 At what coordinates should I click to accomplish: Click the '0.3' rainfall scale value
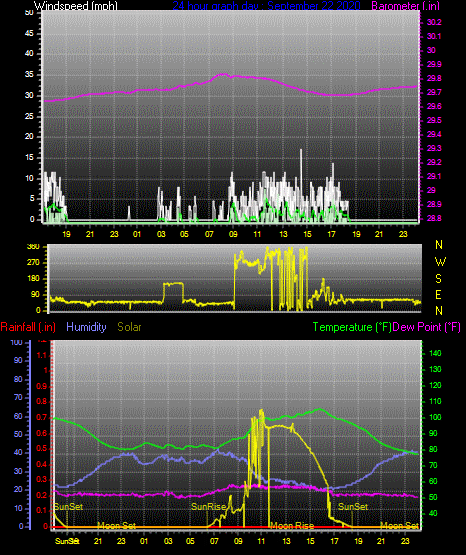(x=41, y=479)
